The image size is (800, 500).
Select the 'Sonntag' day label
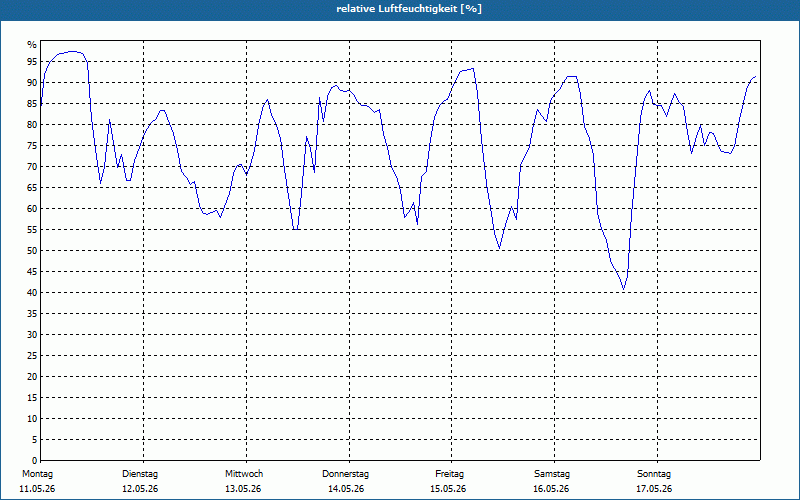pyautogui.click(x=654, y=474)
